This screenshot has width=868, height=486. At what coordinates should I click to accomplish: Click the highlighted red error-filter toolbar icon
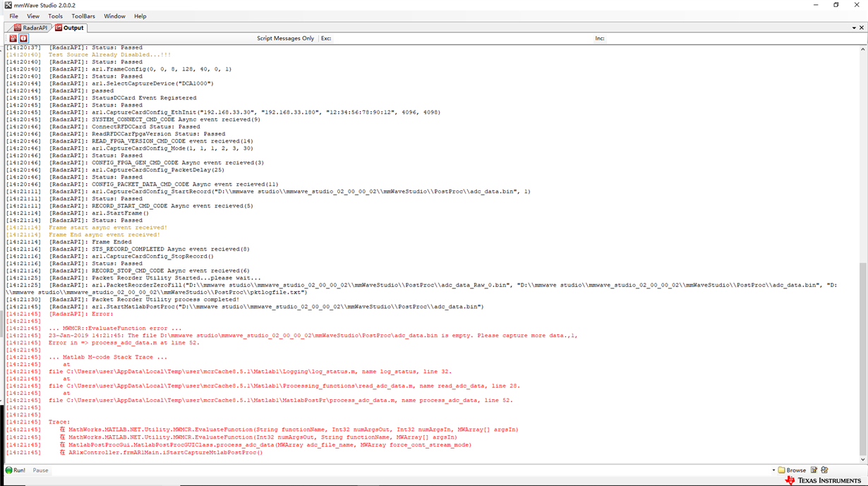pos(23,38)
